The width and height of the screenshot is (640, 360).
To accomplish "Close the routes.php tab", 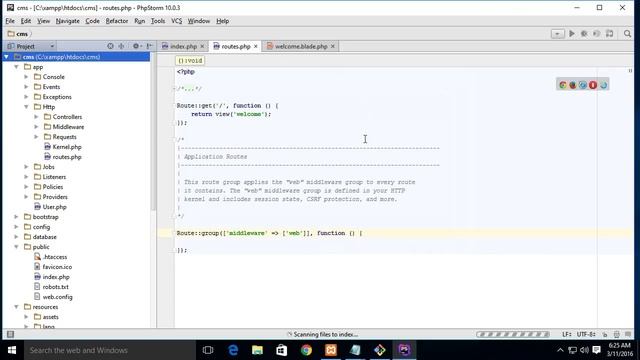I will pyautogui.click(x=256, y=47).
